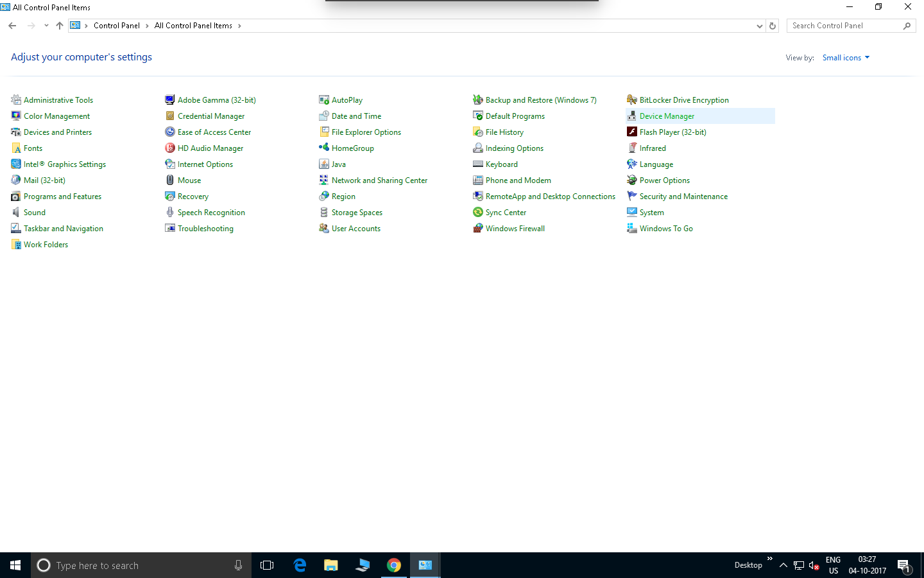Viewport: 924px width, 578px height.
Task: Click the HD Audio Manager icon
Action: coord(170,148)
